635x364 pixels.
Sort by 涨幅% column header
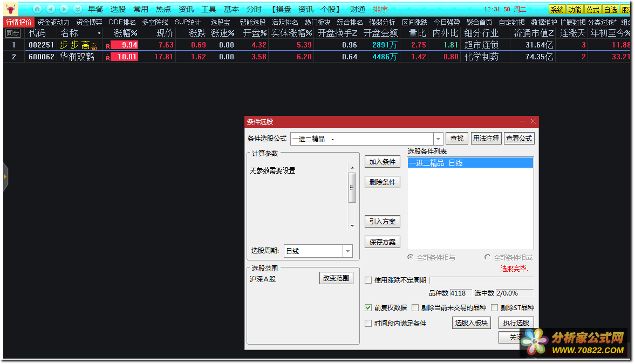coord(125,33)
